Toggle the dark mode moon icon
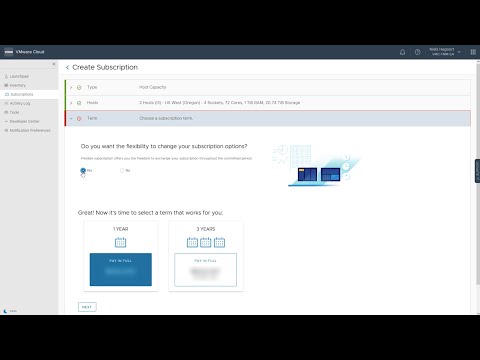Viewport: 480px width, 360px height. 5,311
